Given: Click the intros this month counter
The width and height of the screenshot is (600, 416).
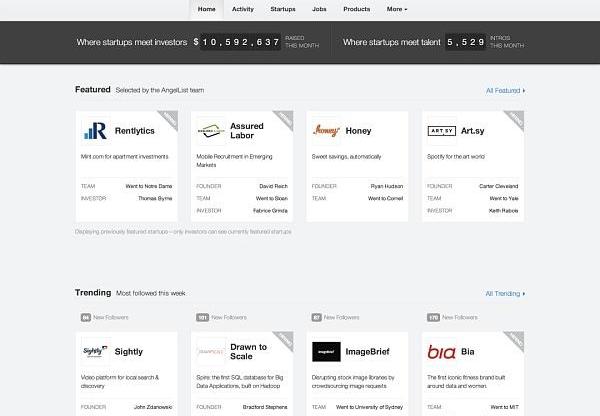Looking at the screenshot, I should coord(466,43).
